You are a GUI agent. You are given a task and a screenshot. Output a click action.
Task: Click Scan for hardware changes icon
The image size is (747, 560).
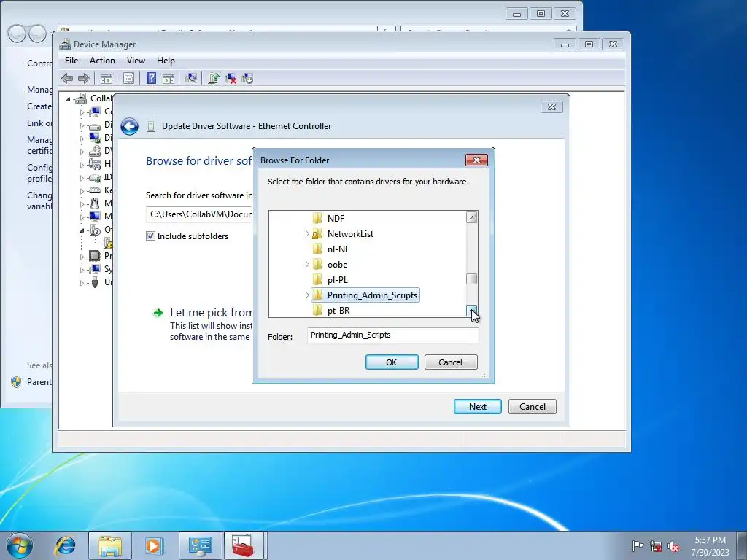(x=191, y=78)
